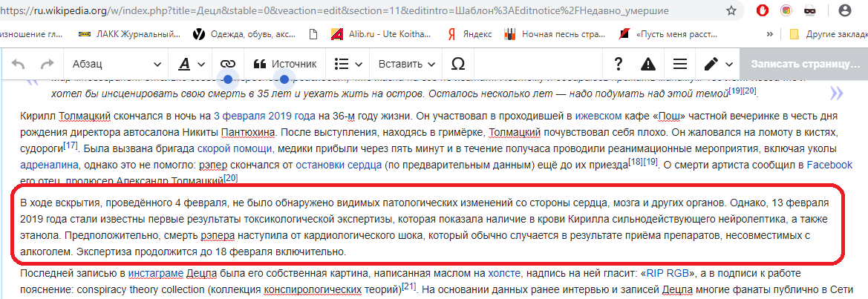Open the Другие закладки folder
This screenshot has width=868, height=299.
pyautogui.click(x=828, y=34)
